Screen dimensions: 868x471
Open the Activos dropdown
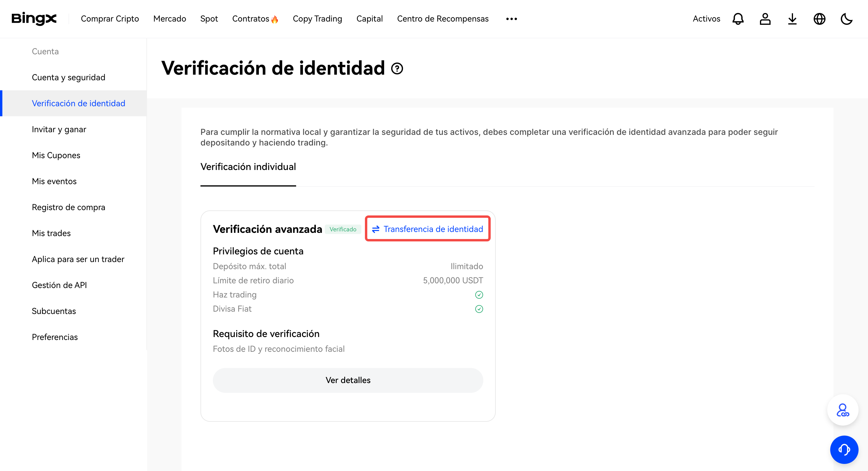pyautogui.click(x=706, y=19)
